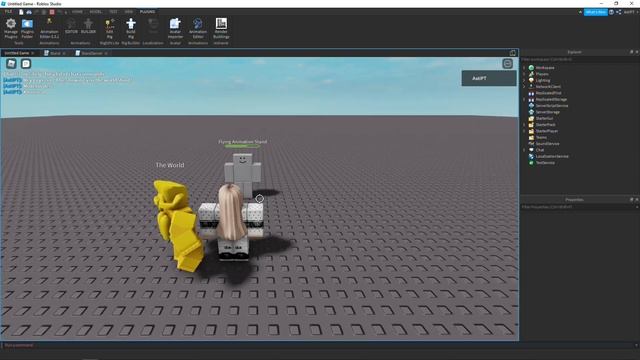Expand the ReplicatedStorage node
Image resolution: width=640 pixels, height=360 pixels.
524,99
